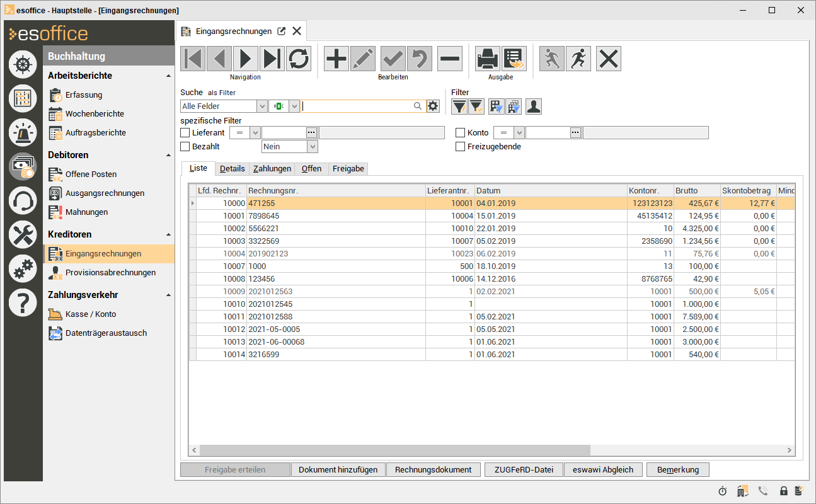This screenshot has width=816, height=504.
Task: Enable the Lieferant filter checkbox
Action: 185,133
